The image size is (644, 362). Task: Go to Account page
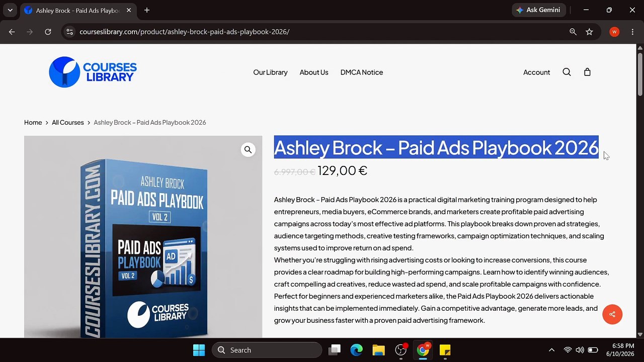pyautogui.click(x=536, y=72)
